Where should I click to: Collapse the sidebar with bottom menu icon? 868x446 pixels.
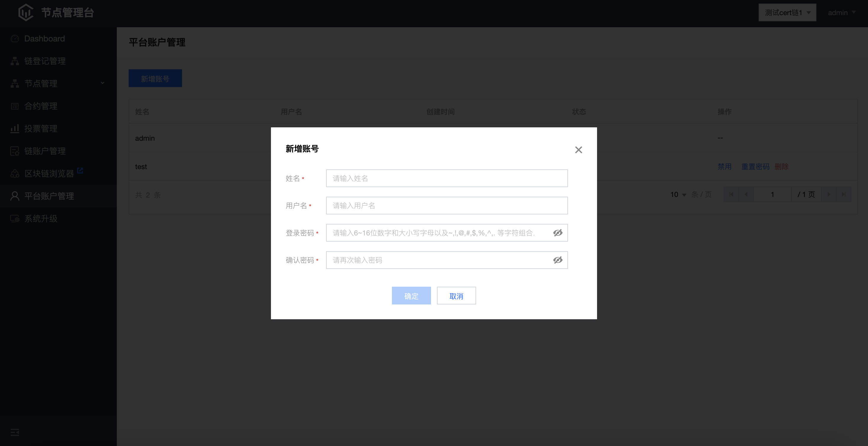(15, 433)
